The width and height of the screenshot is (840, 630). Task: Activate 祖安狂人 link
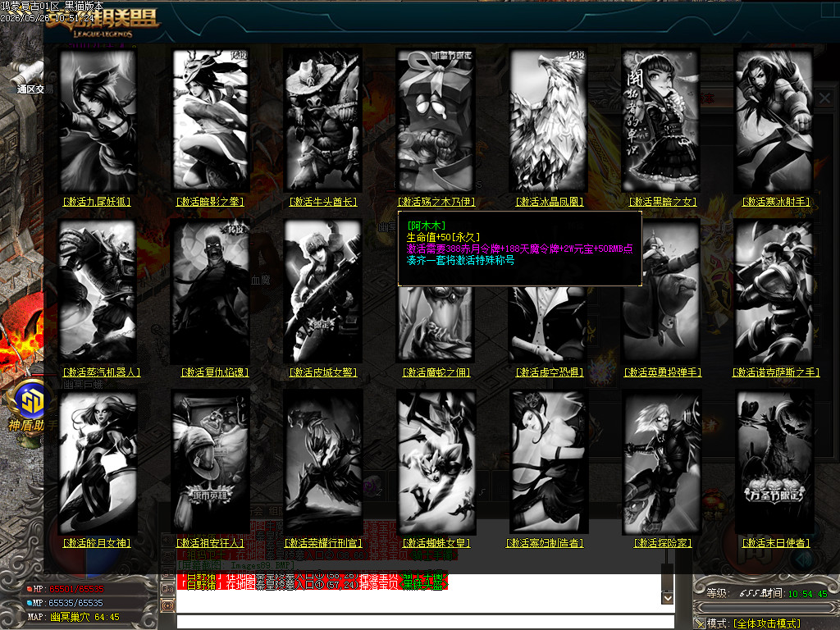[x=210, y=543]
